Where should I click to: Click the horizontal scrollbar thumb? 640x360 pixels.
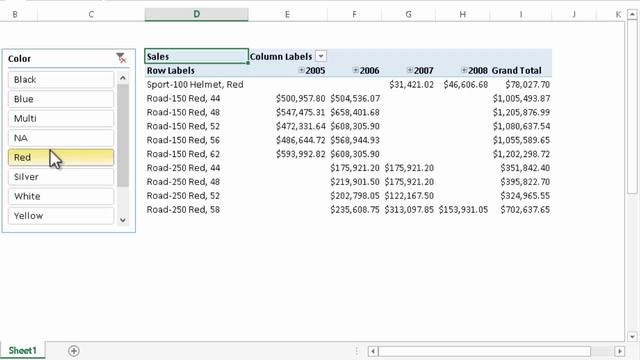tap(484, 351)
